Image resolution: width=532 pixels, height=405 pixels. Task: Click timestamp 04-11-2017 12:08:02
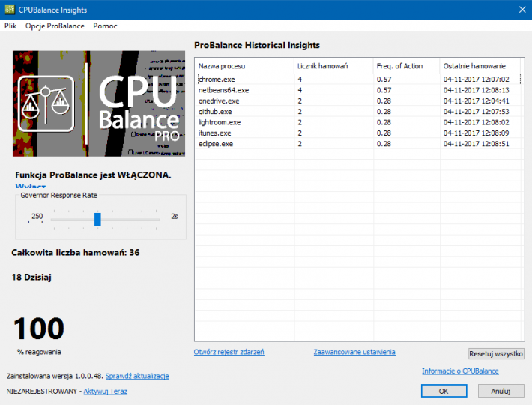tap(476, 122)
